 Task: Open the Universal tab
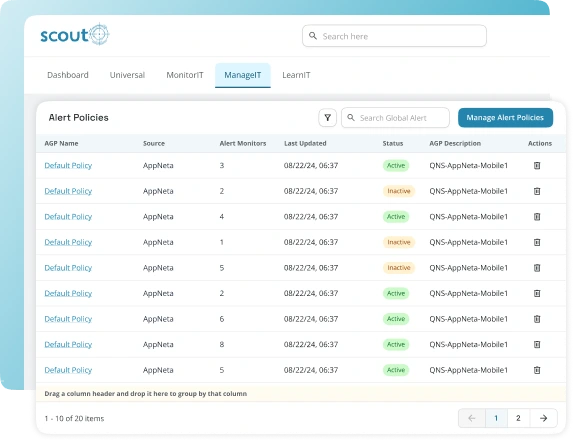click(x=127, y=75)
